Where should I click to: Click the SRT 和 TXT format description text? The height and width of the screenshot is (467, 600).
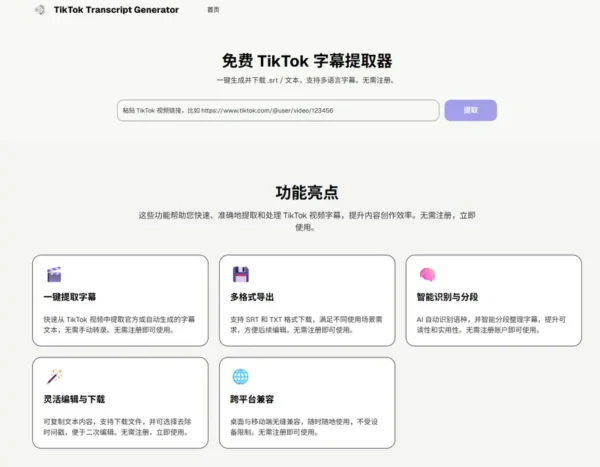point(306,325)
